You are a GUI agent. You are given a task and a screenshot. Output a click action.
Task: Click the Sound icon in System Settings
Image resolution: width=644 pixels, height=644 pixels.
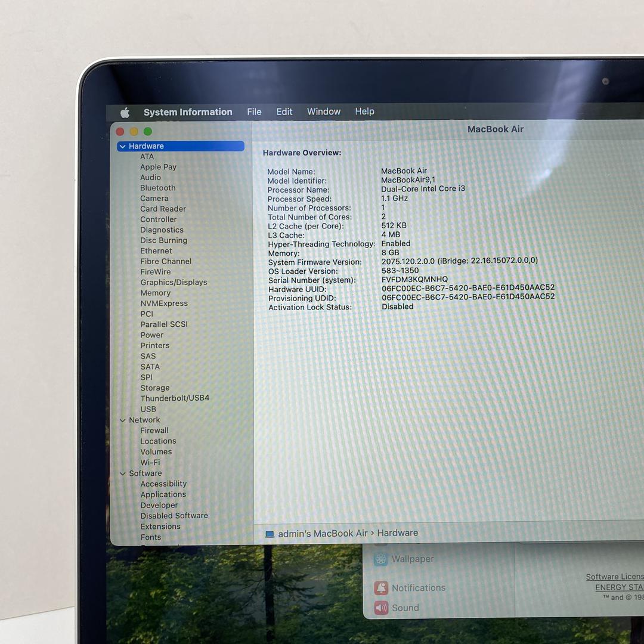[x=381, y=608]
